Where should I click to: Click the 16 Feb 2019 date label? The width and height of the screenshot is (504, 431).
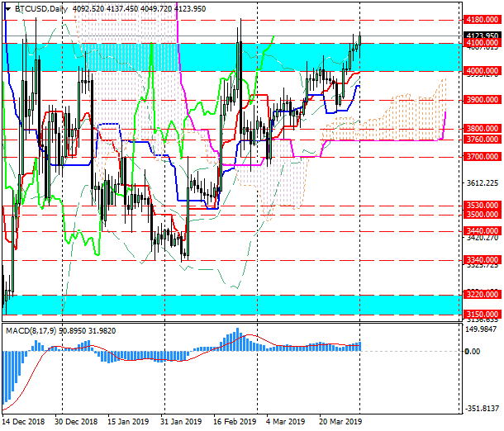tap(234, 421)
